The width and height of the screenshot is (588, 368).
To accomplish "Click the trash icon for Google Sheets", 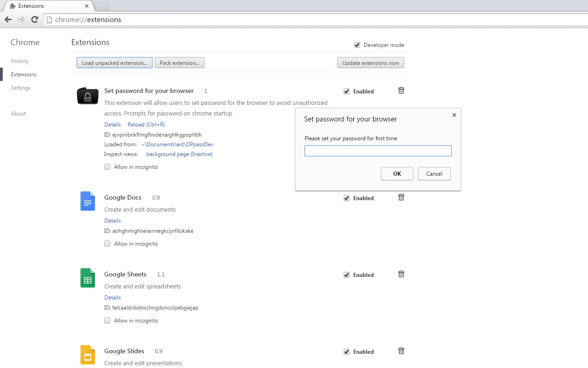I will (401, 274).
